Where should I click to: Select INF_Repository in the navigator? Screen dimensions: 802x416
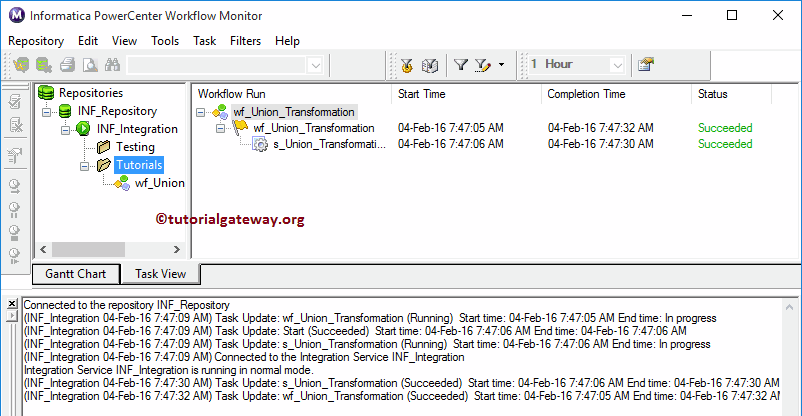tap(117, 111)
